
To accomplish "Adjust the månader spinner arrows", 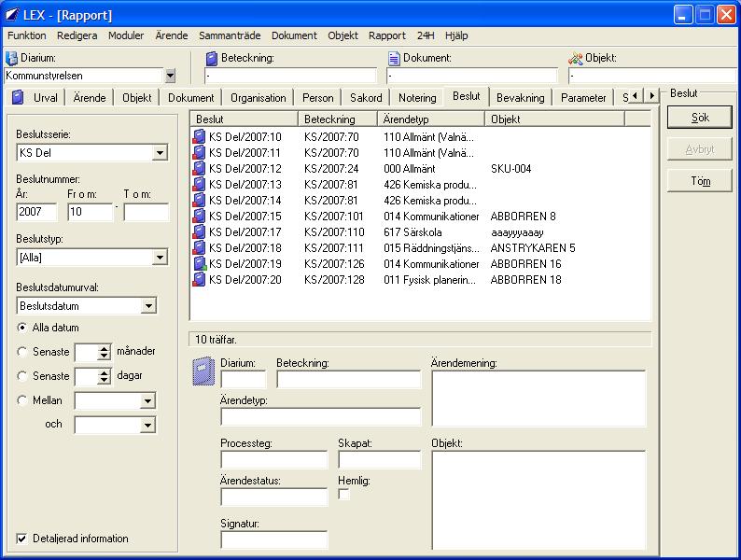I will click(105, 352).
